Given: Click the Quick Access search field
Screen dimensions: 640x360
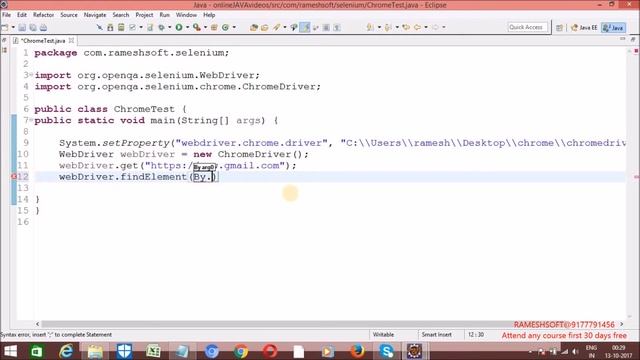Looking at the screenshot, I should pos(527,27).
